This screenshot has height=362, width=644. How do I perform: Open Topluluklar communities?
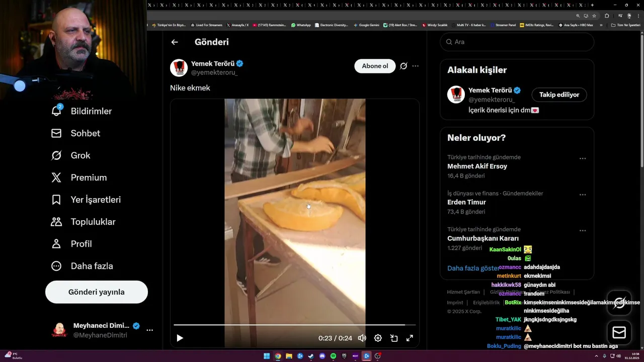pyautogui.click(x=83, y=222)
